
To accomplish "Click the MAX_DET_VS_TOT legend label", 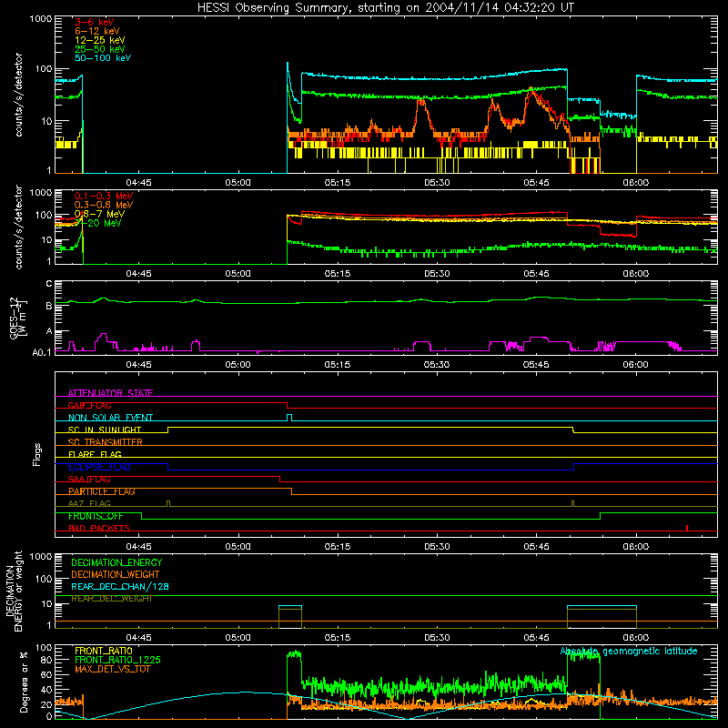I will 112,669.
